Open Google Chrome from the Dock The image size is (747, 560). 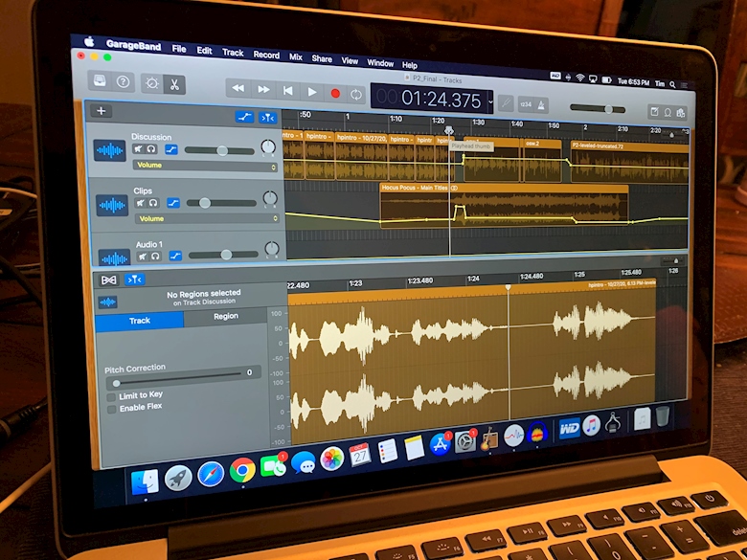click(242, 470)
